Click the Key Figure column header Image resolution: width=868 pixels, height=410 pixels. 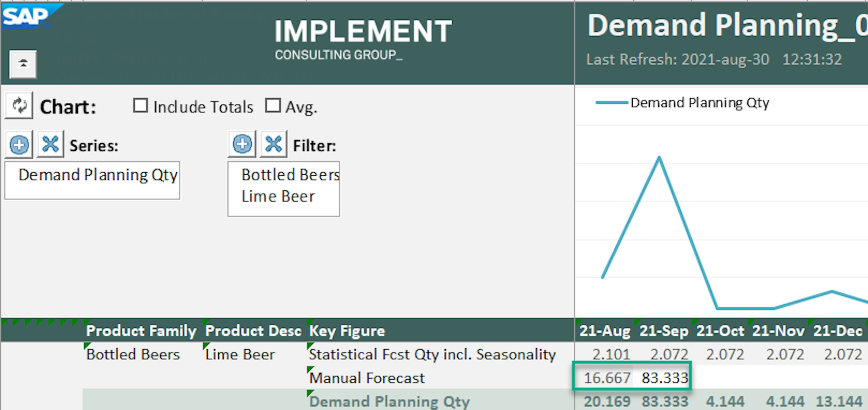tap(347, 331)
